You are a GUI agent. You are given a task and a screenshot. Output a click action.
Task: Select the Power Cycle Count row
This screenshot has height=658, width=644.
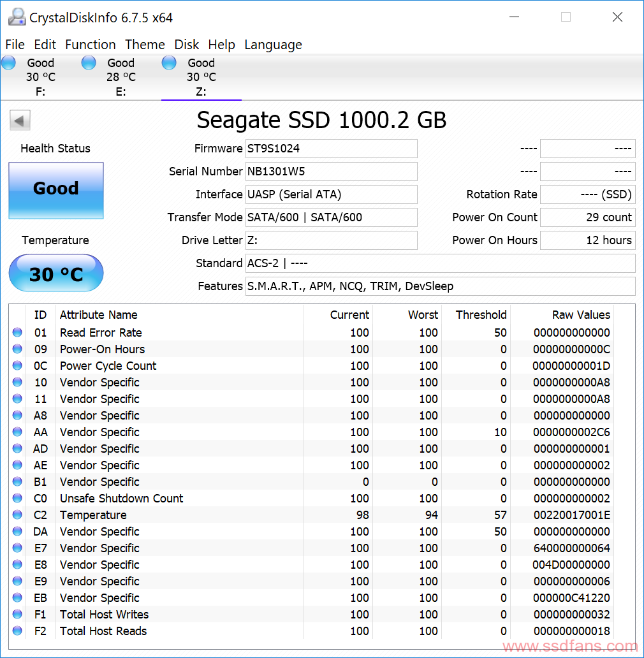(311, 365)
